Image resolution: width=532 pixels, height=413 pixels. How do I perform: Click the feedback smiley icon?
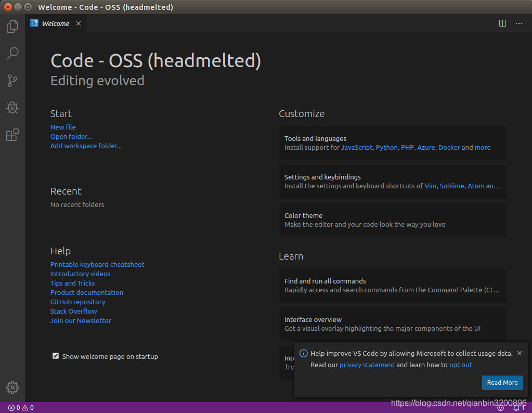point(500,408)
